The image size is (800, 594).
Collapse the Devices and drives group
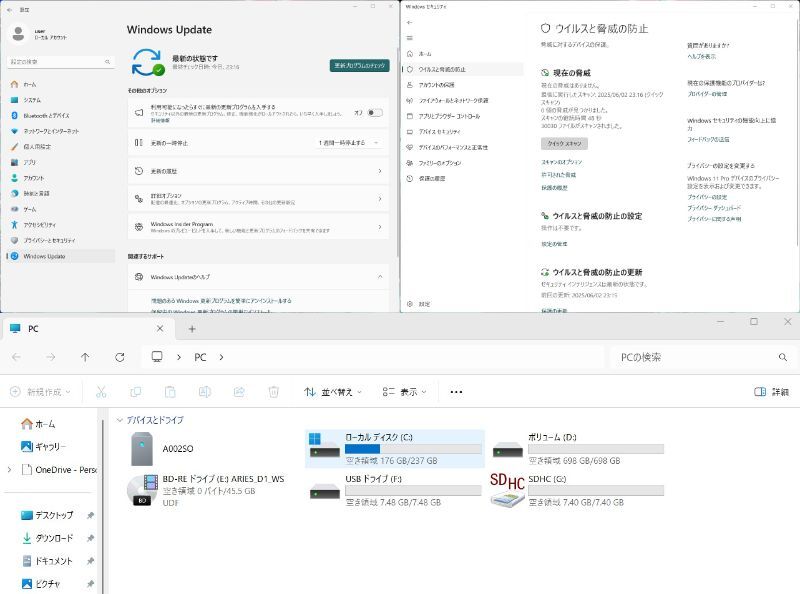[x=120, y=420]
